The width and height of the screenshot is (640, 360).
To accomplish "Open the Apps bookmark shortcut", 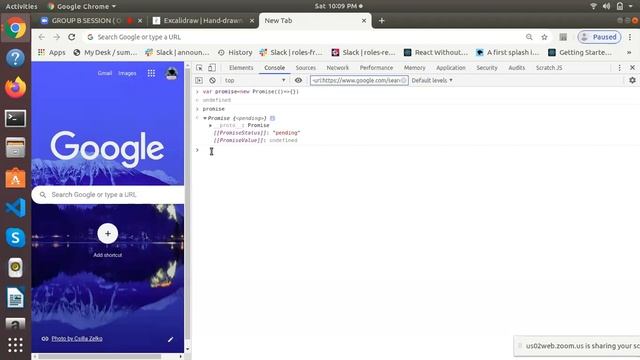I will click(x=51, y=52).
